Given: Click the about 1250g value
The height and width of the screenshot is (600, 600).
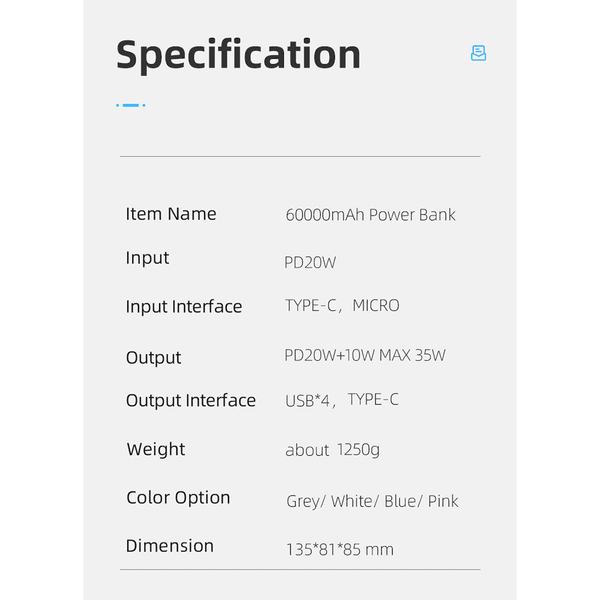Looking at the screenshot, I should click(332, 450).
